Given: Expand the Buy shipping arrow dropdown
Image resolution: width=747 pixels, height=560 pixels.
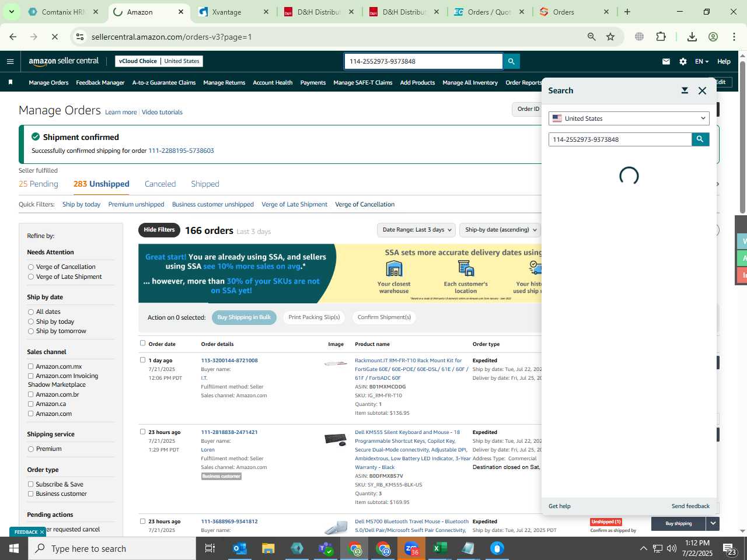Looking at the screenshot, I should point(713,523).
